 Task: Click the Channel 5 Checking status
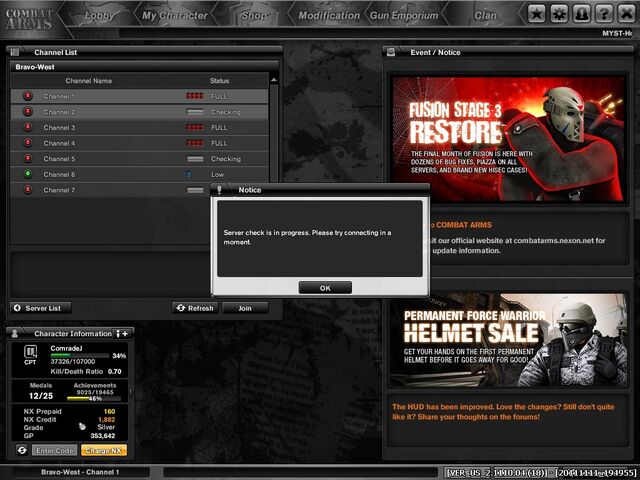click(x=226, y=159)
